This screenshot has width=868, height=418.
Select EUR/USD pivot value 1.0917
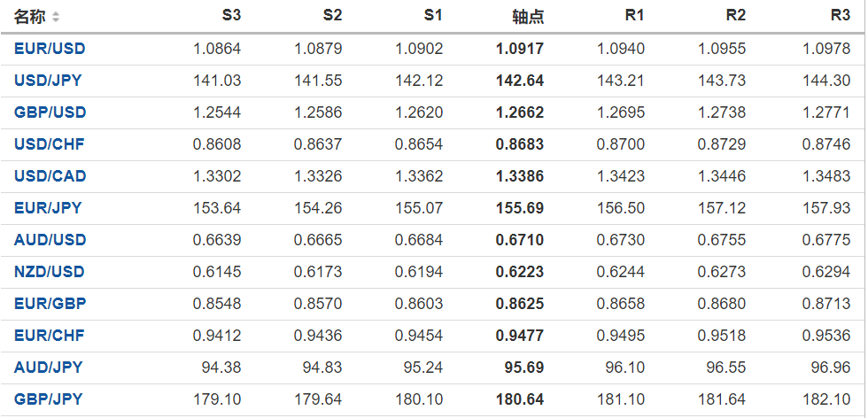(519, 49)
